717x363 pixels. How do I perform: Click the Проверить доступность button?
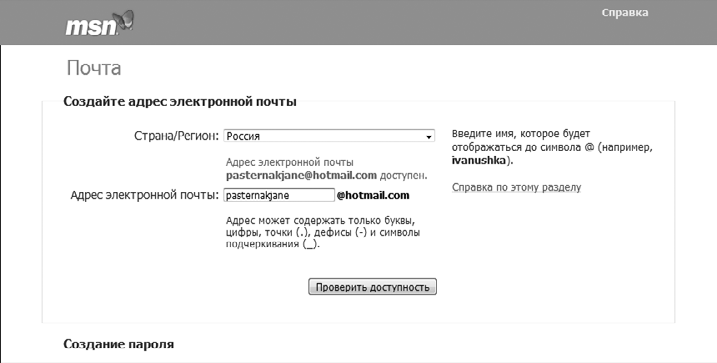[x=372, y=287]
